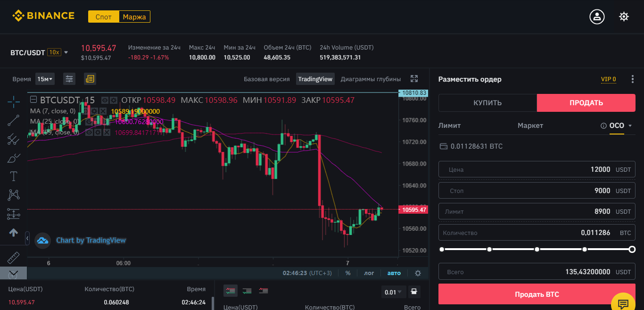Click the 10x leverage badge

pyautogui.click(x=54, y=52)
